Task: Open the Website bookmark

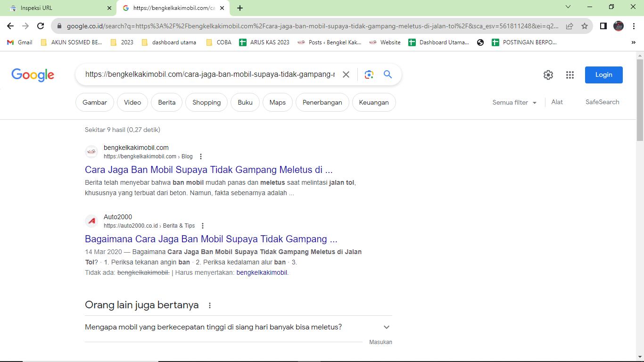Action: tap(385, 42)
